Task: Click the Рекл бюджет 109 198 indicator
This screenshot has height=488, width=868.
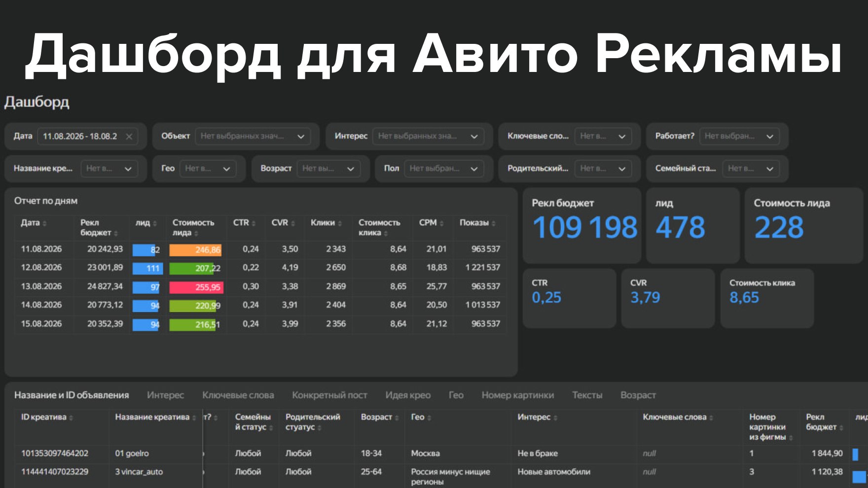Action: (582, 225)
